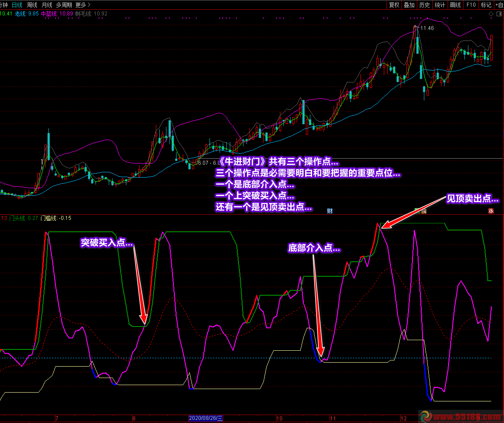Click the blue 财 event marker icon
504x423 pixels.
(330, 211)
